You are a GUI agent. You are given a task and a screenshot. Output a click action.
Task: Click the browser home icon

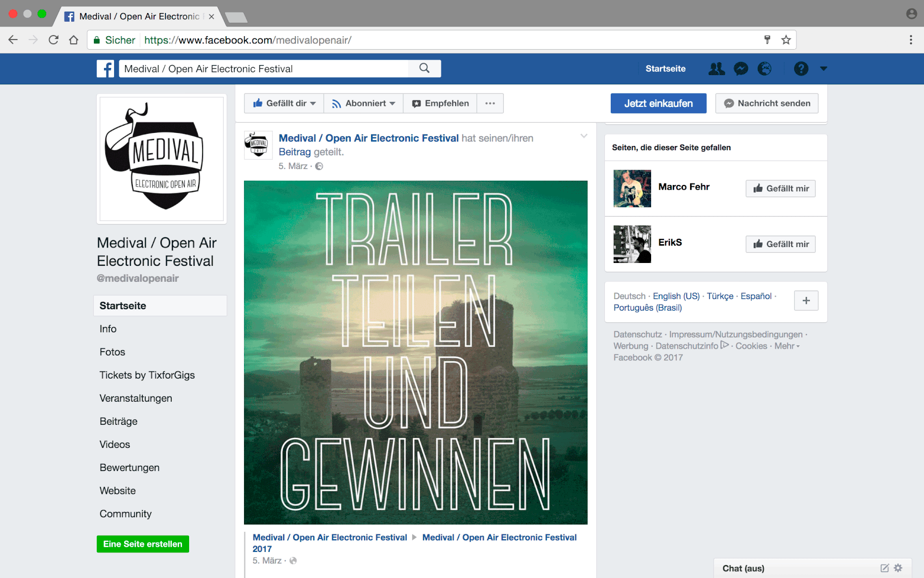click(x=74, y=40)
